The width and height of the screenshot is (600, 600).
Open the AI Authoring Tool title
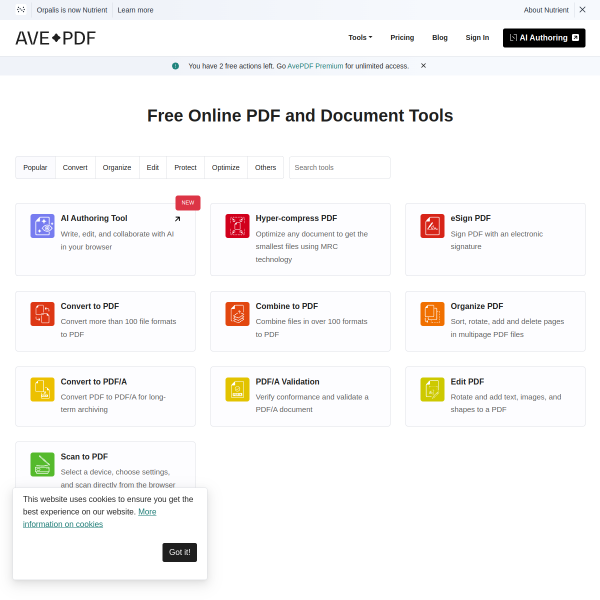(x=94, y=218)
